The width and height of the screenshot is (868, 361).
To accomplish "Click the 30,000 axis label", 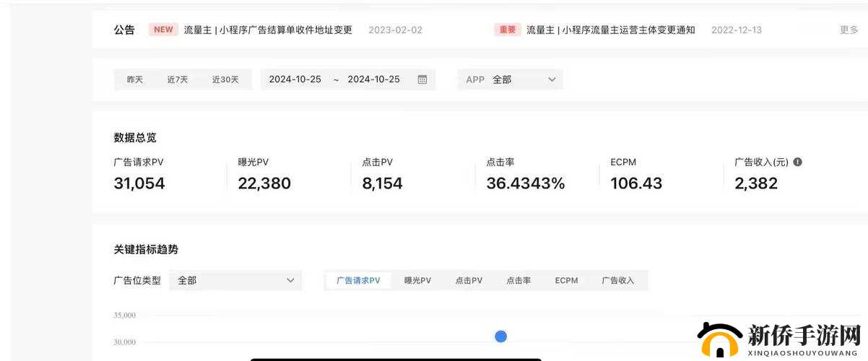I will point(124,342).
